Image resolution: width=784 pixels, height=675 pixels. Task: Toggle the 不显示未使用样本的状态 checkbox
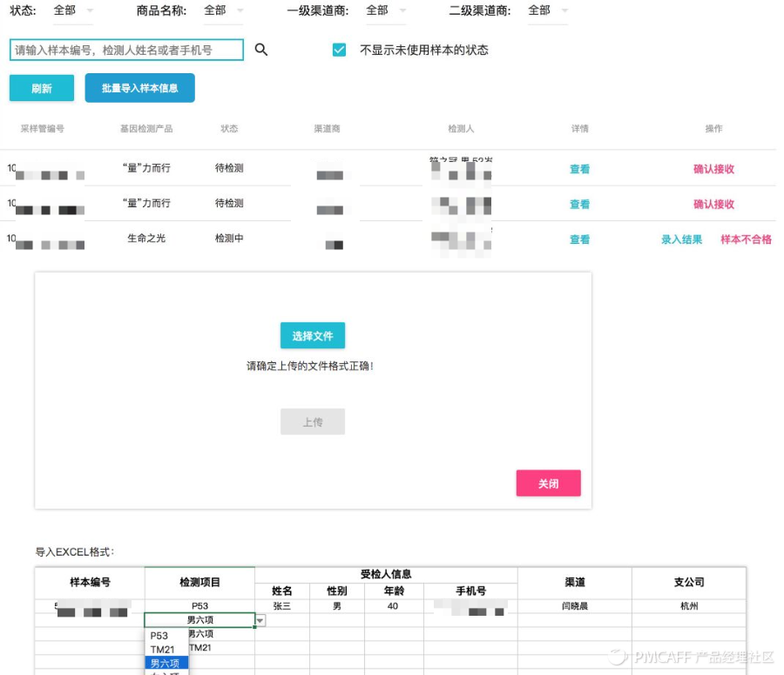[340, 50]
